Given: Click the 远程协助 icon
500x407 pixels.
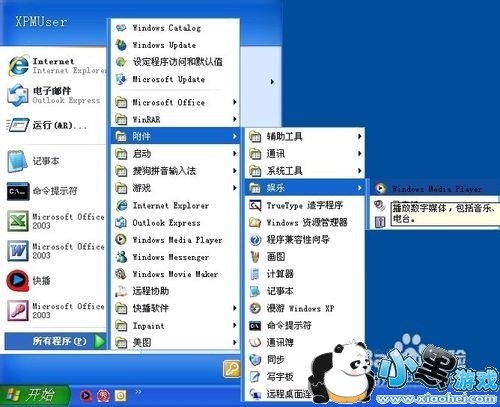Looking at the screenshot, I should pos(121,291).
